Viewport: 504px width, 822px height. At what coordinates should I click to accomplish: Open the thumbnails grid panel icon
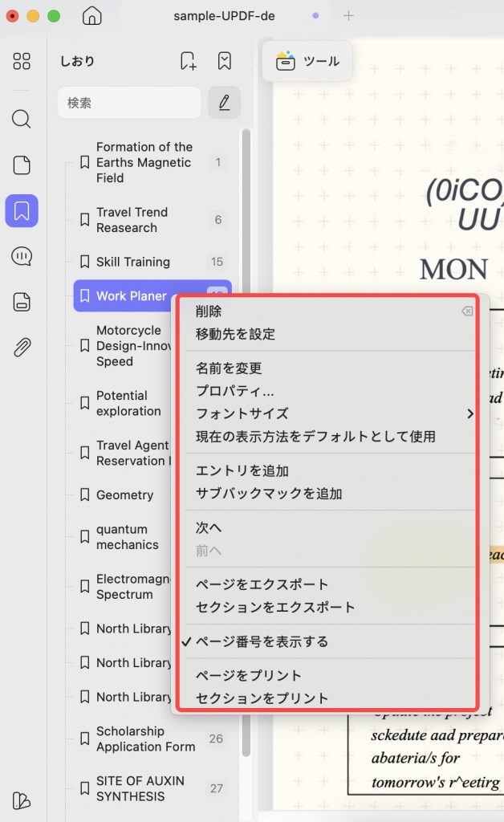coord(22,61)
